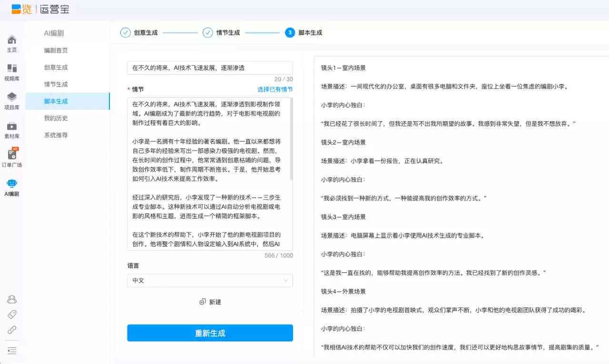This screenshot has height=364, width=609.
Task: Click the 语言 field label
Action: (133, 266)
